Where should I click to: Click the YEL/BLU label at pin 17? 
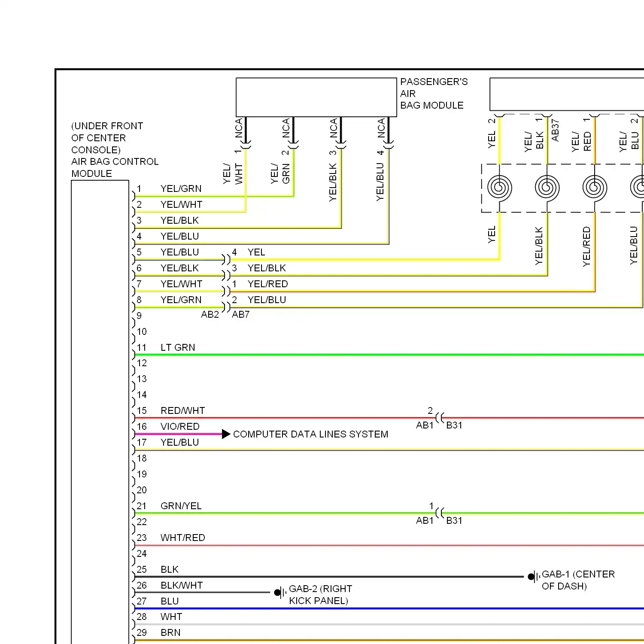tap(179, 442)
